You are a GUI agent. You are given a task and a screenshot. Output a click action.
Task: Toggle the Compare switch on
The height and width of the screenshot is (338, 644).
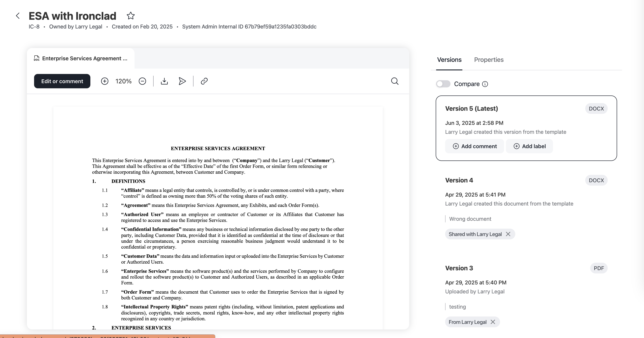(x=443, y=84)
